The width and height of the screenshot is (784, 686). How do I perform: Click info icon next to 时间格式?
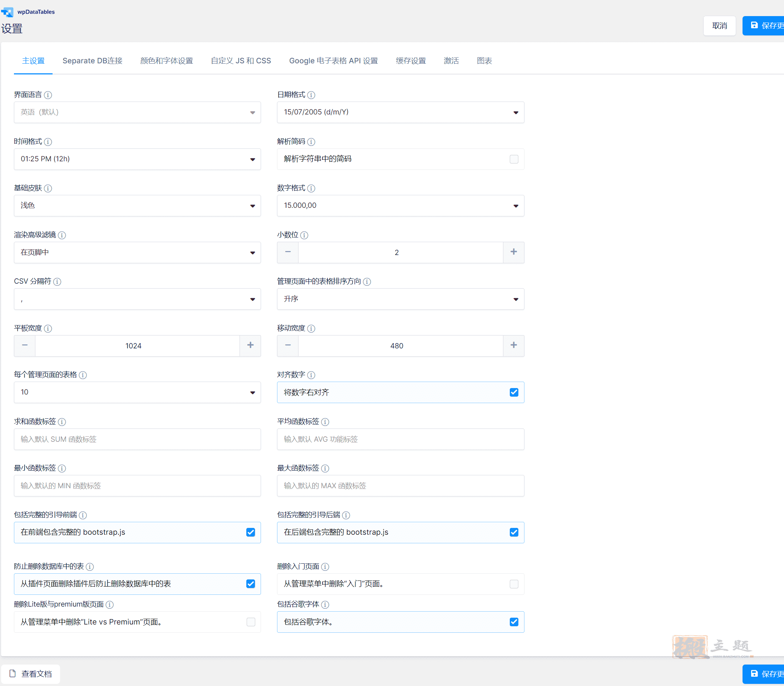pos(48,142)
